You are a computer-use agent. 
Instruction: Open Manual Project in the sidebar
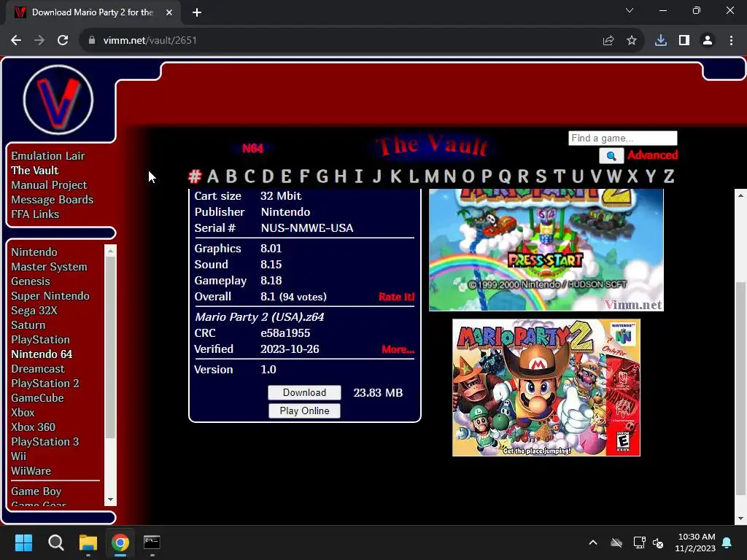[49, 184]
